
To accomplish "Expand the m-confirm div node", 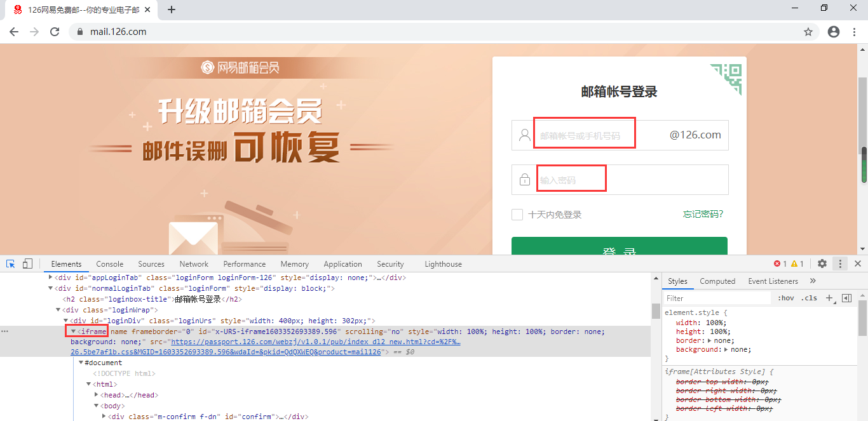I will point(104,417).
